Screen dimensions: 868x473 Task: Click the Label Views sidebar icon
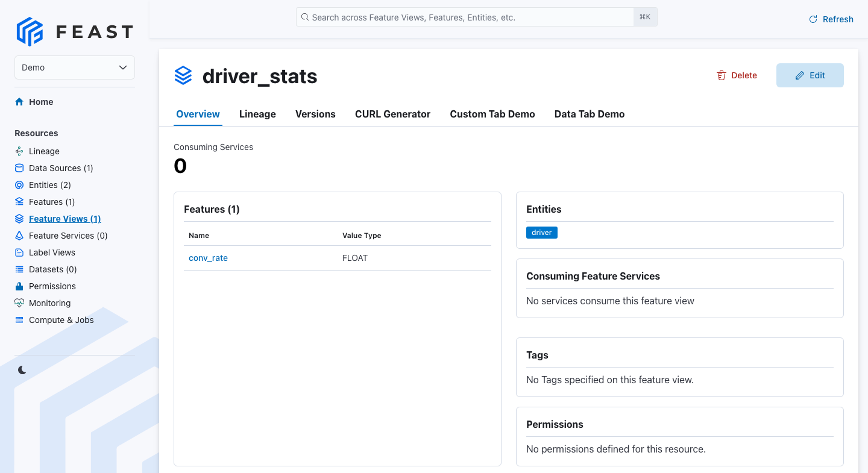(x=19, y=252)
